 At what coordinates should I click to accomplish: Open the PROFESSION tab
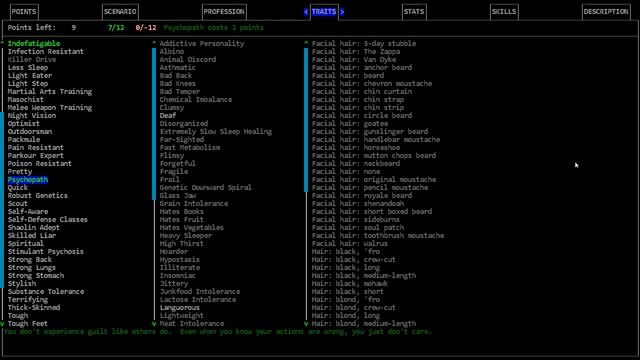coord(224,11)
